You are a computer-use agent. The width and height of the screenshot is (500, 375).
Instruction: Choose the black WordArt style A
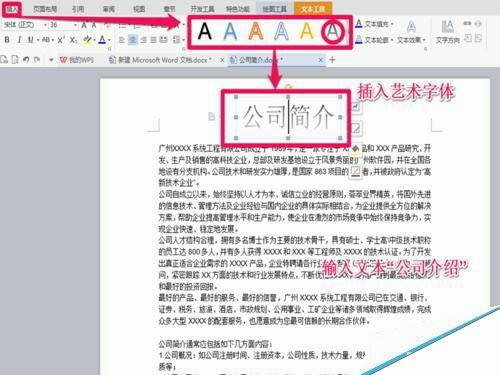pos(204,31)
